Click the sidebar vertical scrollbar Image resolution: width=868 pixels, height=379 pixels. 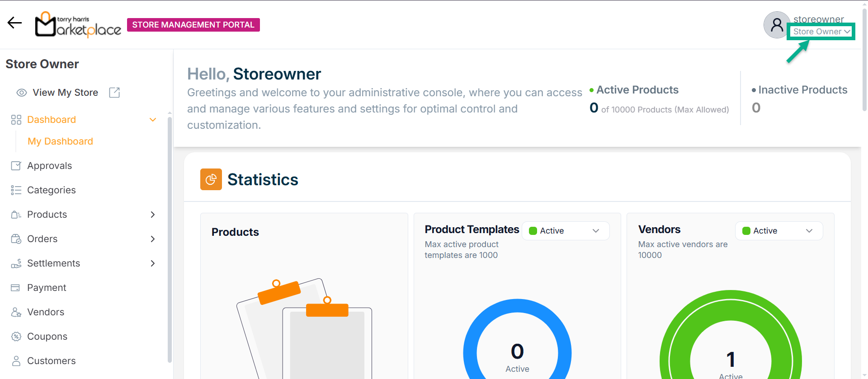click(x=170, y=239)
